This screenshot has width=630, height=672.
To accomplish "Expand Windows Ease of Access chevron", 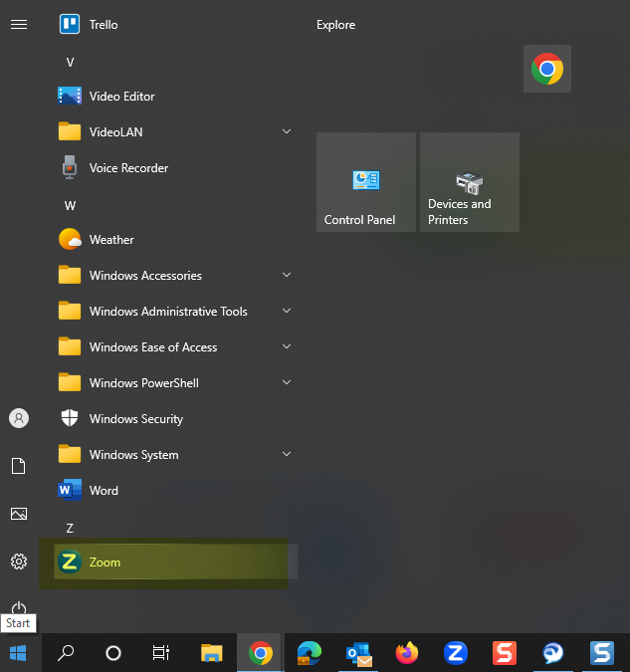I will coord(287,346).
